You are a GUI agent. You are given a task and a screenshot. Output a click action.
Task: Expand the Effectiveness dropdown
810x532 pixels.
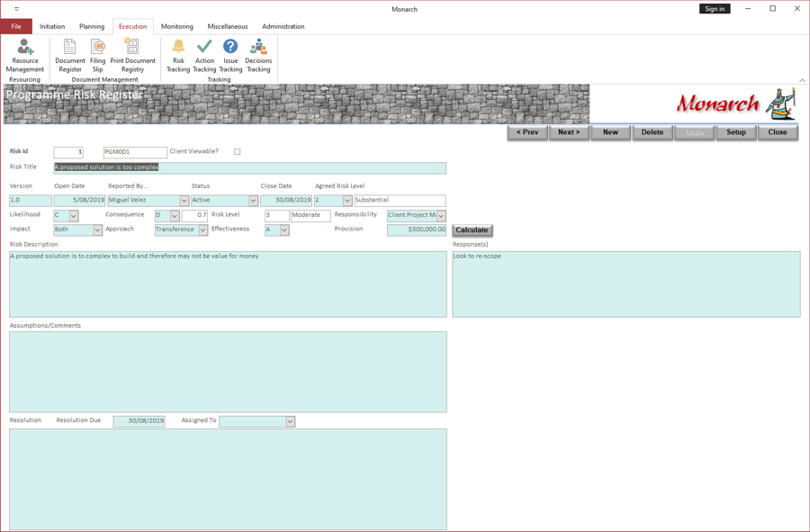click(x=284, y=230)
